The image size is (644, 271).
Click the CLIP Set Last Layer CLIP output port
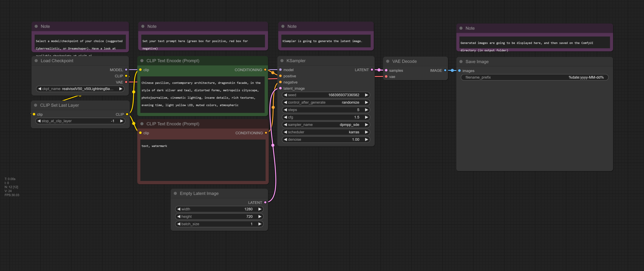[127, 114]
